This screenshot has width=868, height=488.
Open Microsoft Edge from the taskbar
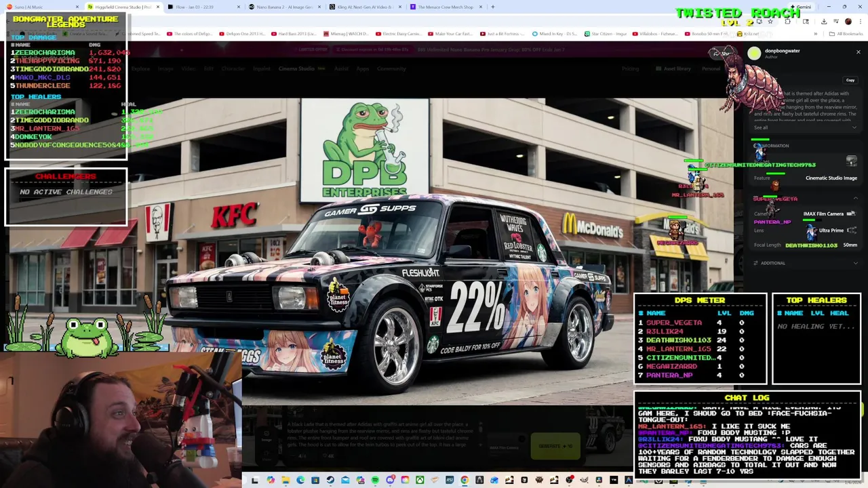point(300,481)
